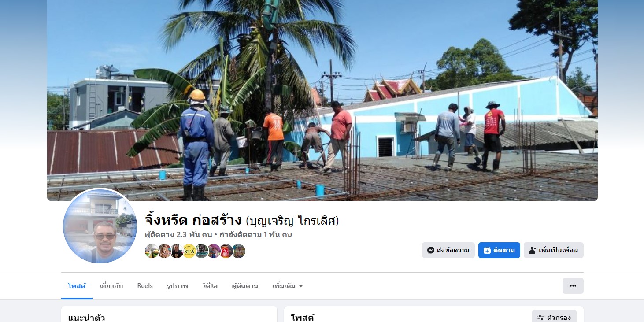Click the dropdown arrow next to เพิ่มเติม
Image resolution: width=644 pixels, height=322 pixels.
[301, 286]
